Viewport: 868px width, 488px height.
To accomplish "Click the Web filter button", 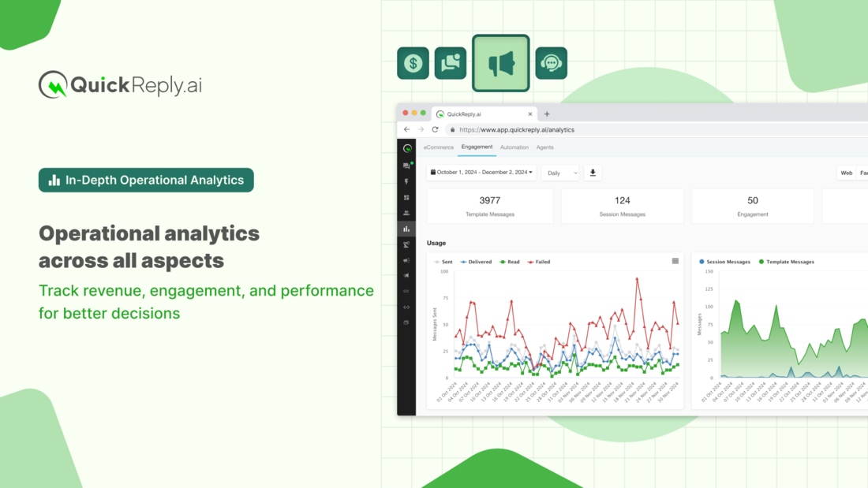I will 846,173.
